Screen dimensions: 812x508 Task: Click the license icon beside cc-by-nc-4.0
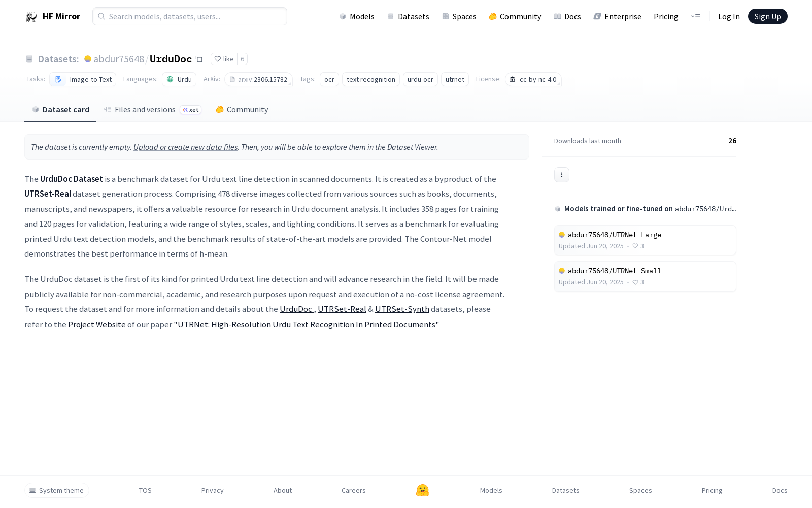[x=513, y=79]
